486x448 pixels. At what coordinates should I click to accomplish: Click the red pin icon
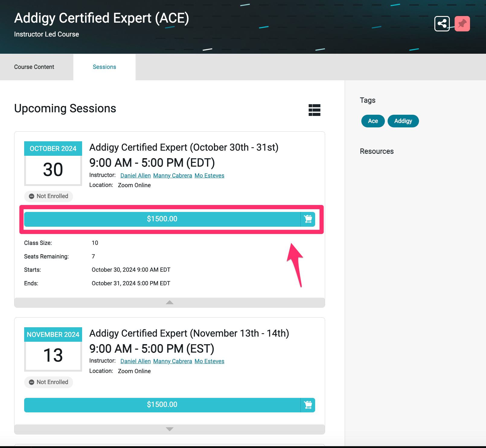point(462,24)
